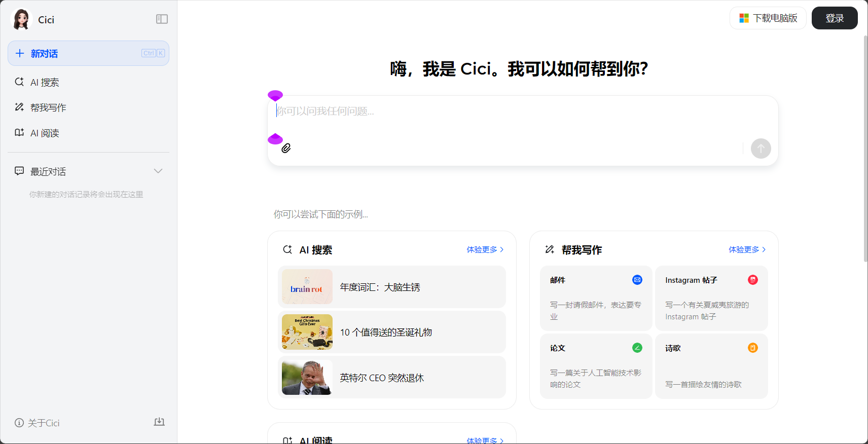Click the search icon in AI 搜索 card header
The width and height of the screenshot is (868, 444).
point(287,249)
